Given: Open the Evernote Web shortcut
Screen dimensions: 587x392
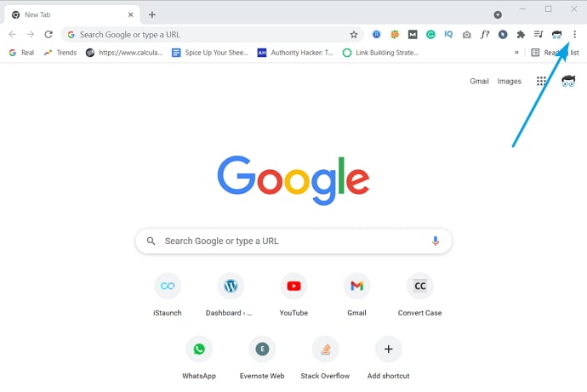Looking at the screenshot, I should [262, 358].
